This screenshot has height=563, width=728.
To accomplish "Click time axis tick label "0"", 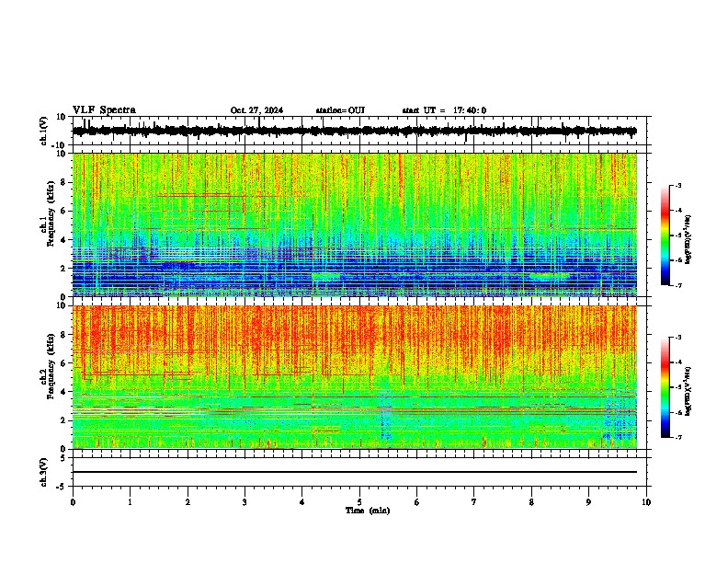I will point(73,502).
